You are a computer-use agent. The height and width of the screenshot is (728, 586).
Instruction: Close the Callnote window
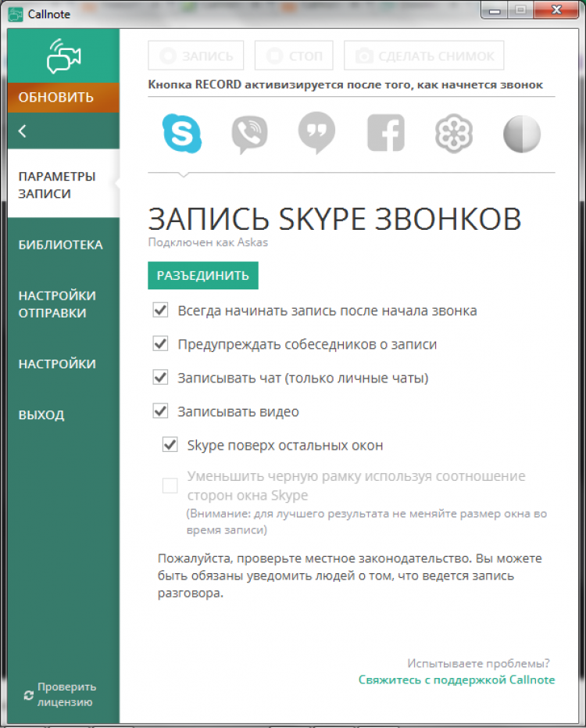point(556,10)
